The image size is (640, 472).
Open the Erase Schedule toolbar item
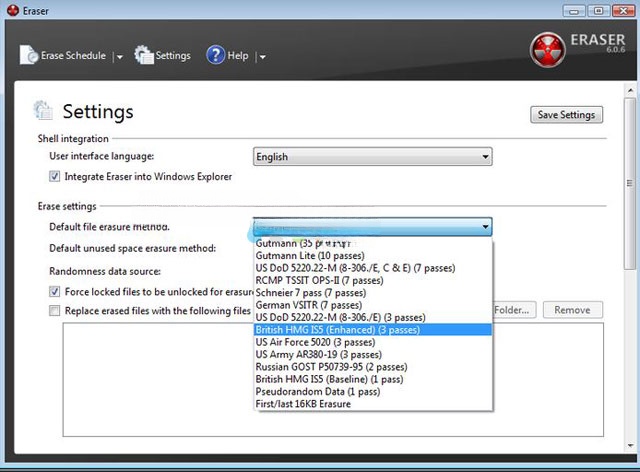(x=63, y=55)
